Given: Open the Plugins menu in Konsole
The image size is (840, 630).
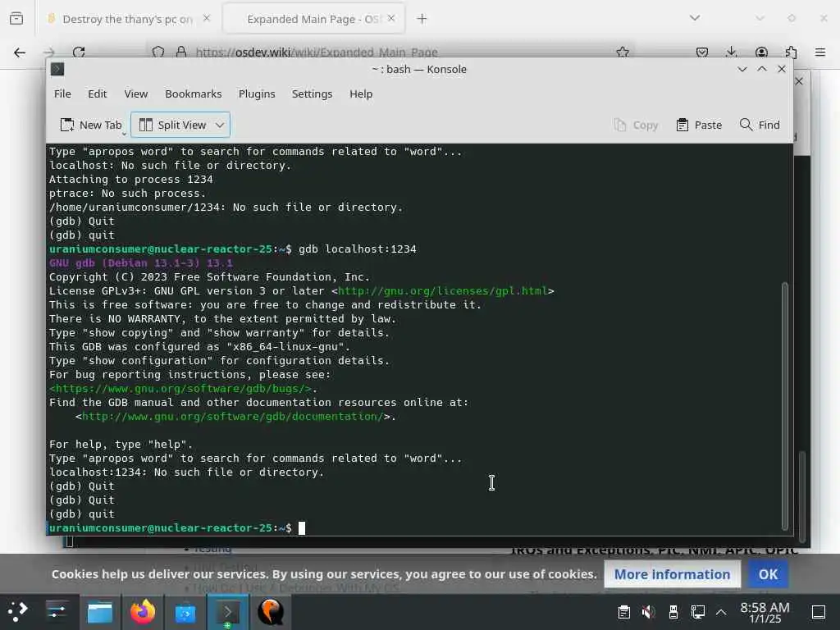Looking at the screenshot, I should pos(257,94).
